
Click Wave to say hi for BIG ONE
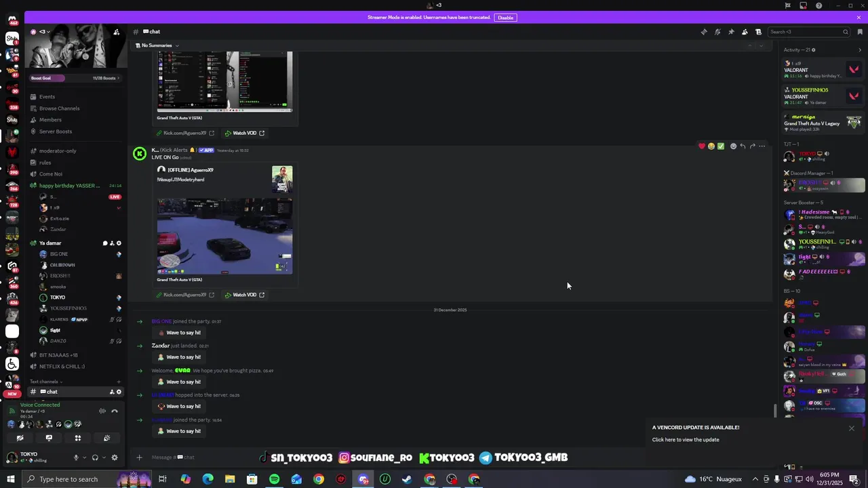tap(179, 333)
